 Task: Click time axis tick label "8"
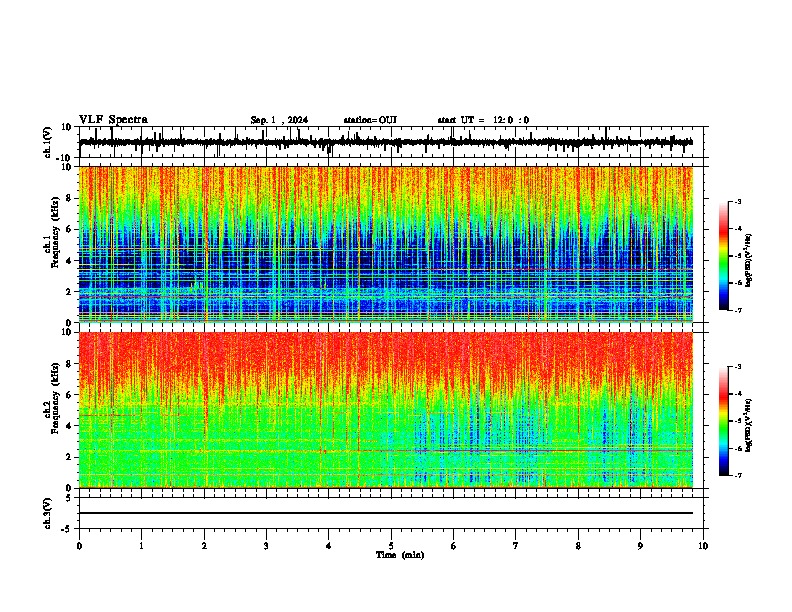(578, 546)
